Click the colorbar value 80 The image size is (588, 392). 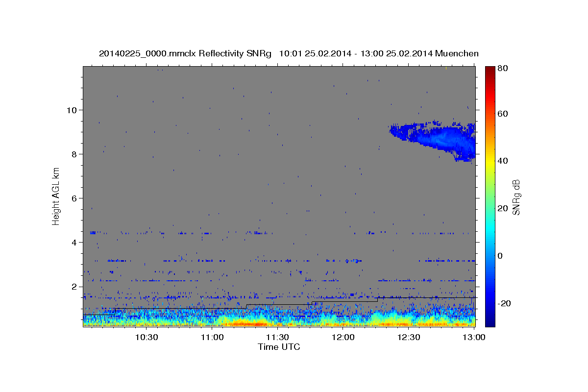click(503, 69)
